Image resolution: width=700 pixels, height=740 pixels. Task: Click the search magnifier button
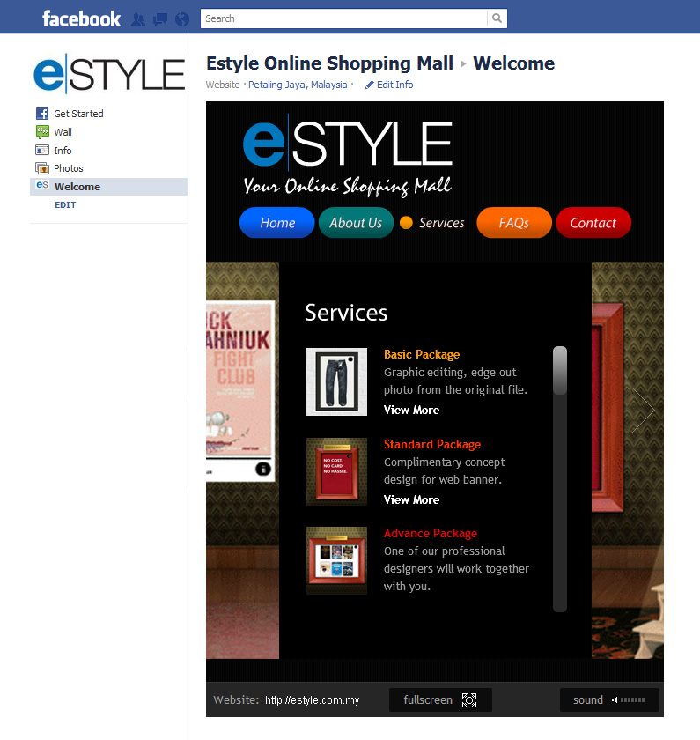[x=497, y=18]
